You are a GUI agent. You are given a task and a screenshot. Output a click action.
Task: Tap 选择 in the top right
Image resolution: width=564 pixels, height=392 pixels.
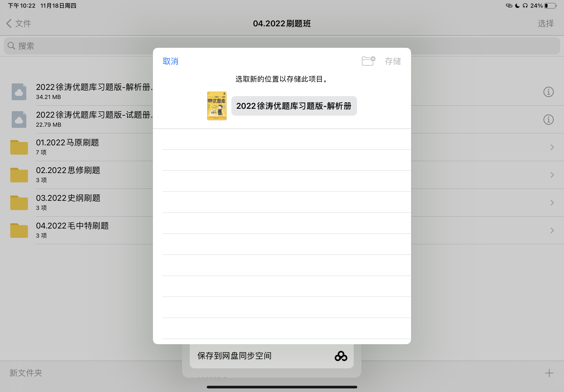(546, 24)
